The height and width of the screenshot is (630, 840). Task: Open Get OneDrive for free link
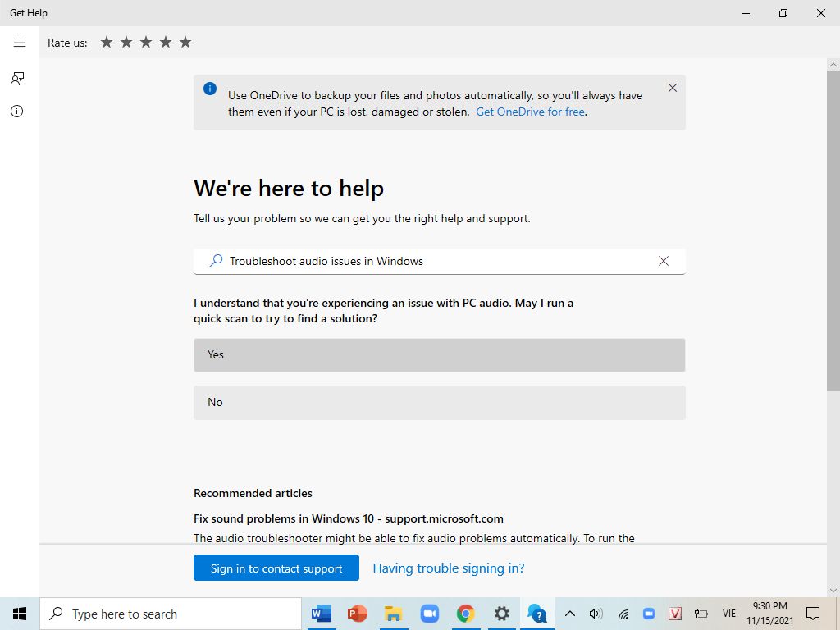[x=530, y=112]
